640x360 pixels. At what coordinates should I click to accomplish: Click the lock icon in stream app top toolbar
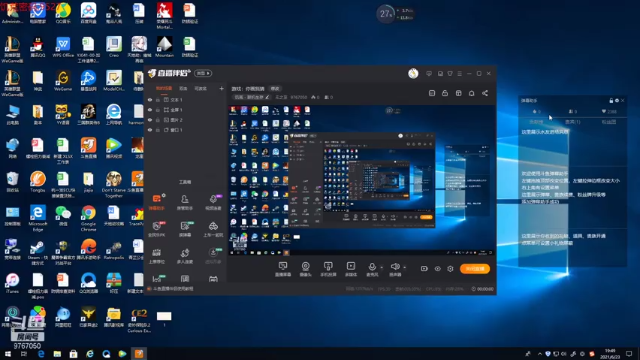pos(445,93)
